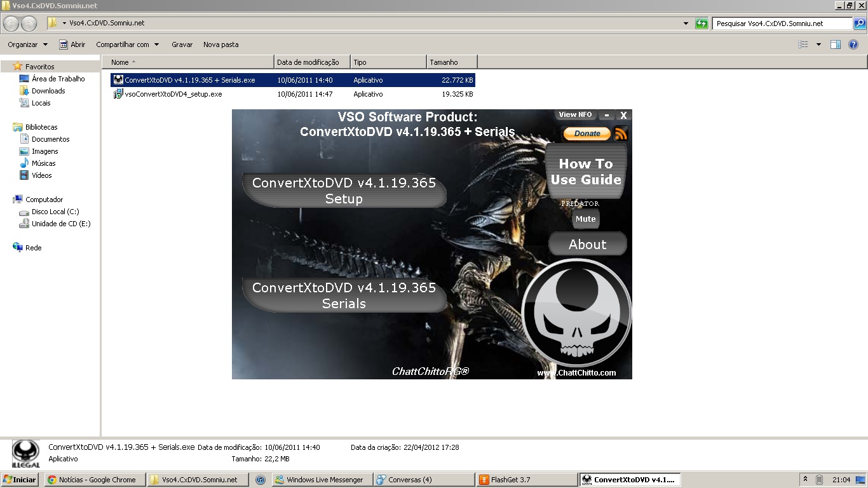
Task: Open the RSS feed icon
Action: [621, 133]
